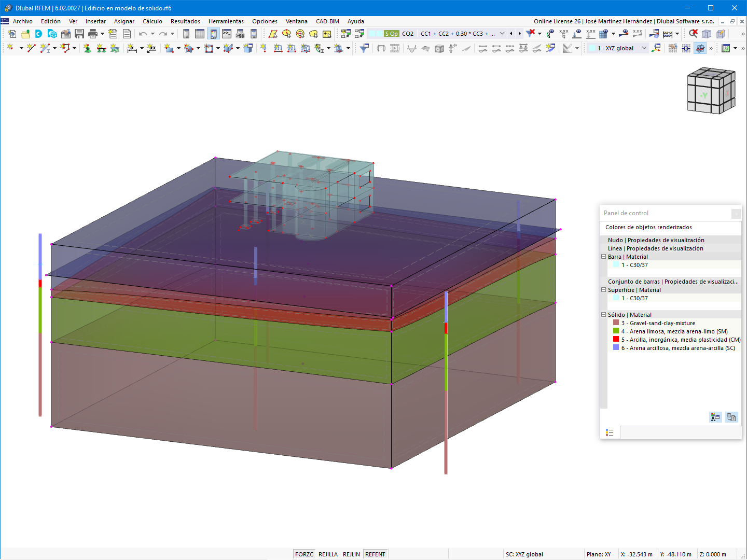Toggle the FORZC status bar mode
The height and width of the screenshot is (560, 747).
point(304,554)
